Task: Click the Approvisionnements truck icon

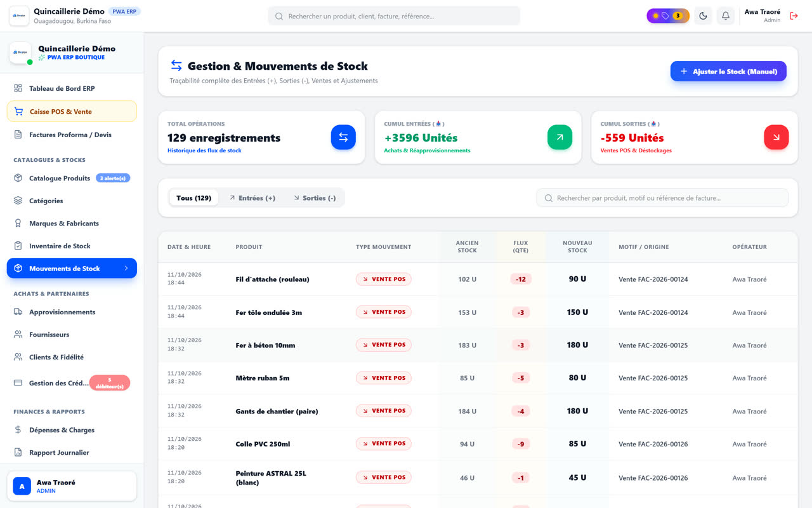Action: click(18, 312)
